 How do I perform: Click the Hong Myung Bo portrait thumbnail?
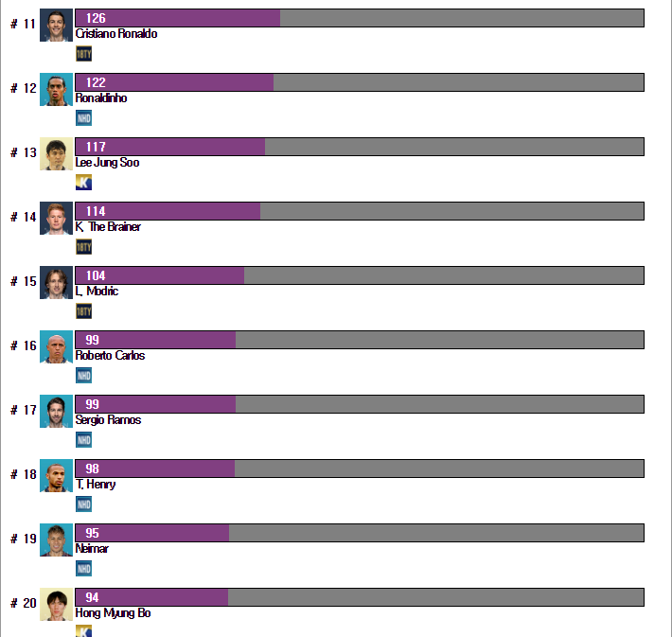coord(56,604)
